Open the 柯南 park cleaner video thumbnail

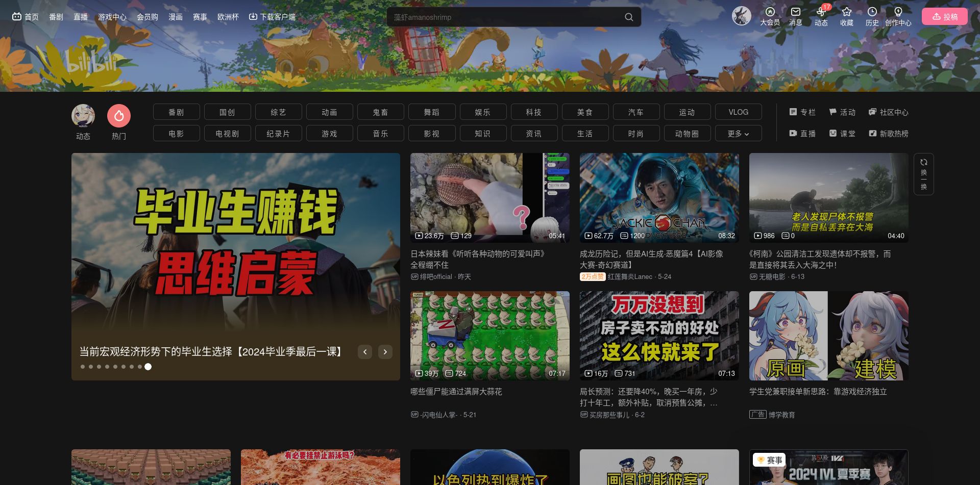pos(829,197)
